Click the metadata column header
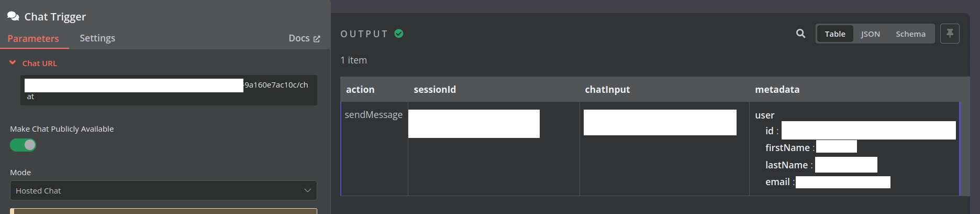The height and width of the screenshot is (214, 980). pyautogui.click(x=777, y=90)
